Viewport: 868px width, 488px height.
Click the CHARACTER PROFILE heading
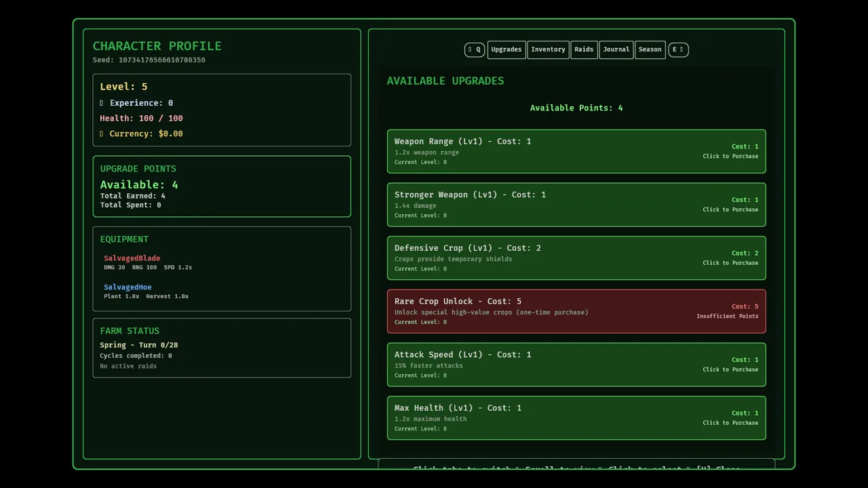click(157, 46)
